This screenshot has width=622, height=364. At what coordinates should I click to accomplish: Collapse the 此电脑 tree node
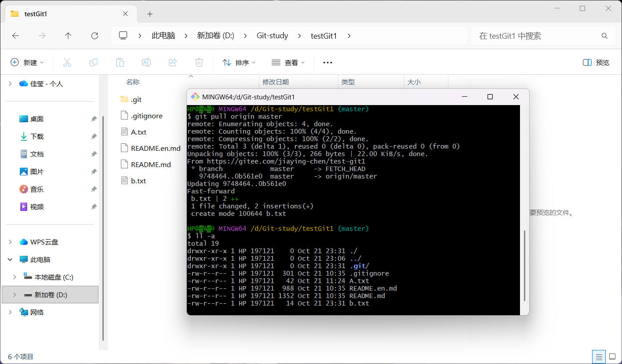pos(10,259)
